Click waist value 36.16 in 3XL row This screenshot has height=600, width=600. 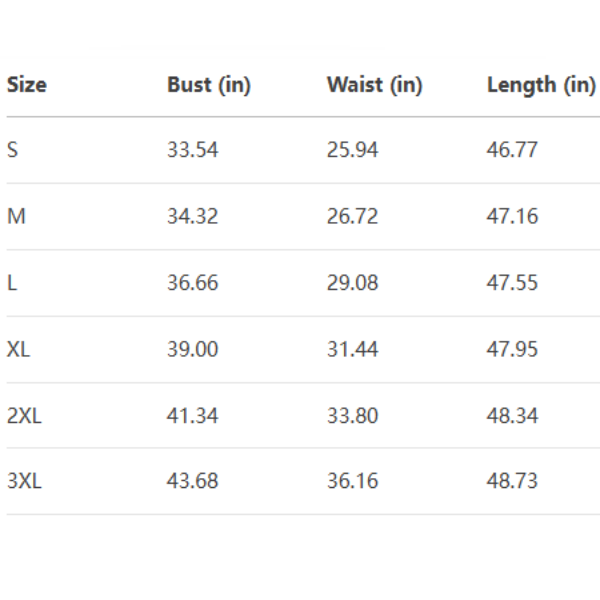point(352,481)
